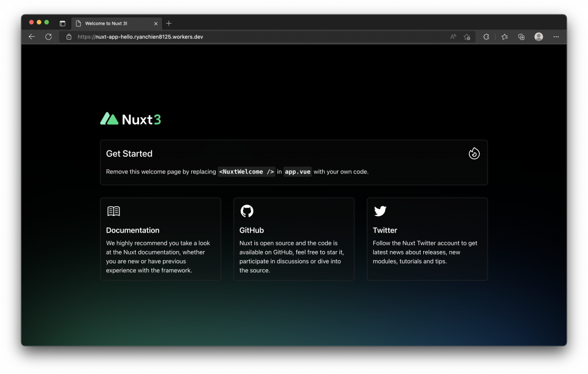Click the GitHub octocat icon
Screen dimensions: 588x374
click(247, 211)
